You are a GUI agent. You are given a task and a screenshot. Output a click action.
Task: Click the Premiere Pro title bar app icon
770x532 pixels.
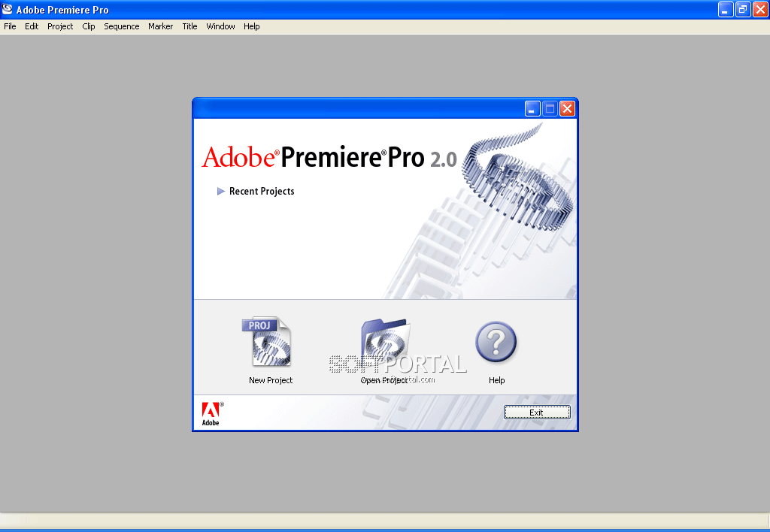(8, 9)
